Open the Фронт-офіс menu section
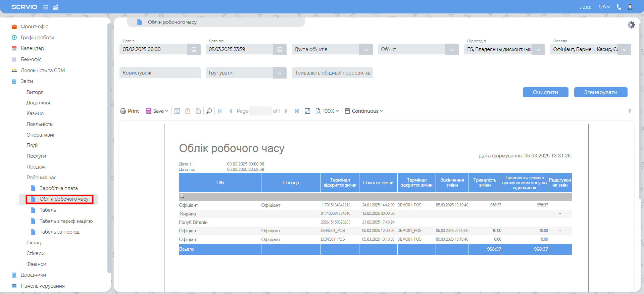Screen dimensions: 644x294 point(34,27)
